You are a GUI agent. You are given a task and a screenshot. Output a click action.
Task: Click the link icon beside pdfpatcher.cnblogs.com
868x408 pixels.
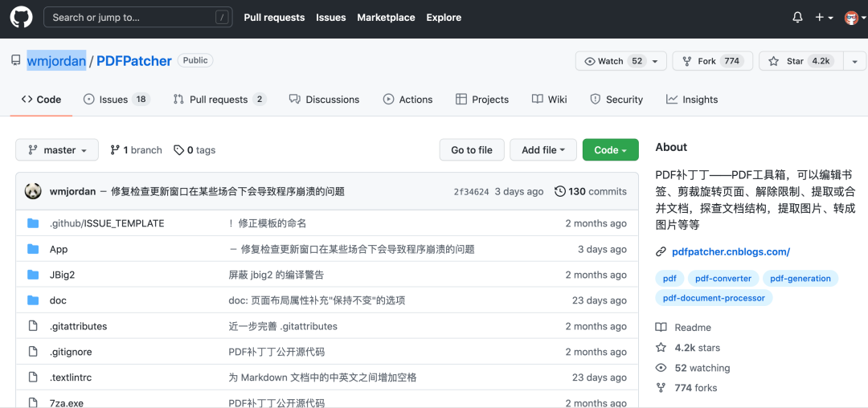click(x=661, y=252)
